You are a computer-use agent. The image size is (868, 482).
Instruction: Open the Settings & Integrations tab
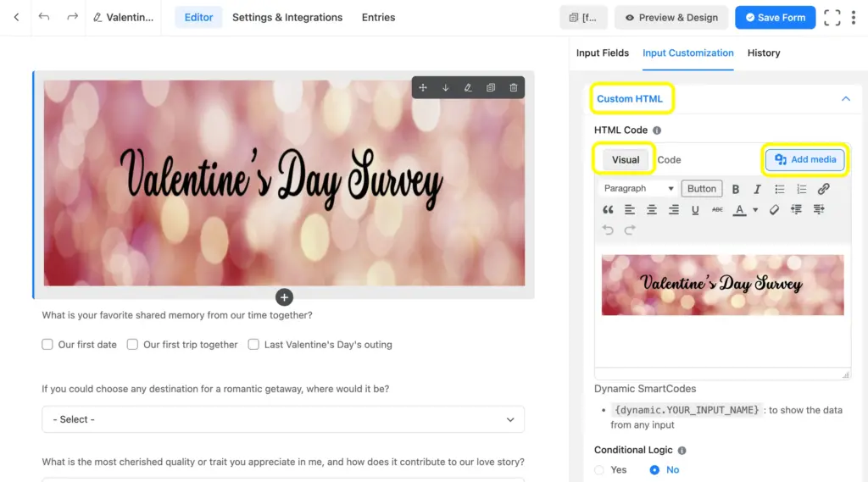(287, 18)
